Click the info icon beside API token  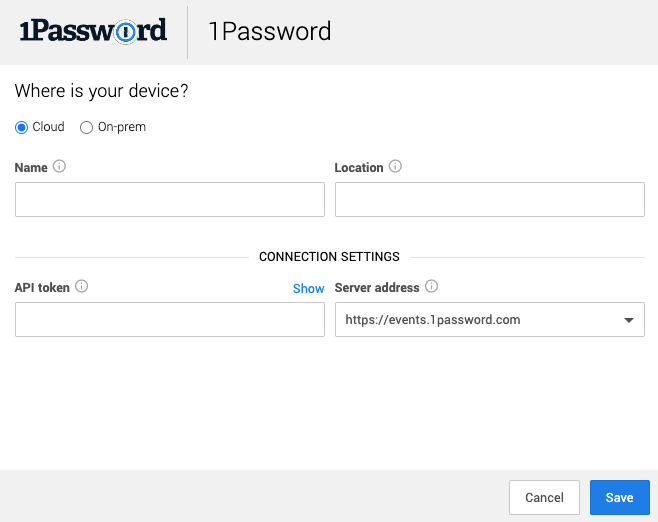(81, 287)
